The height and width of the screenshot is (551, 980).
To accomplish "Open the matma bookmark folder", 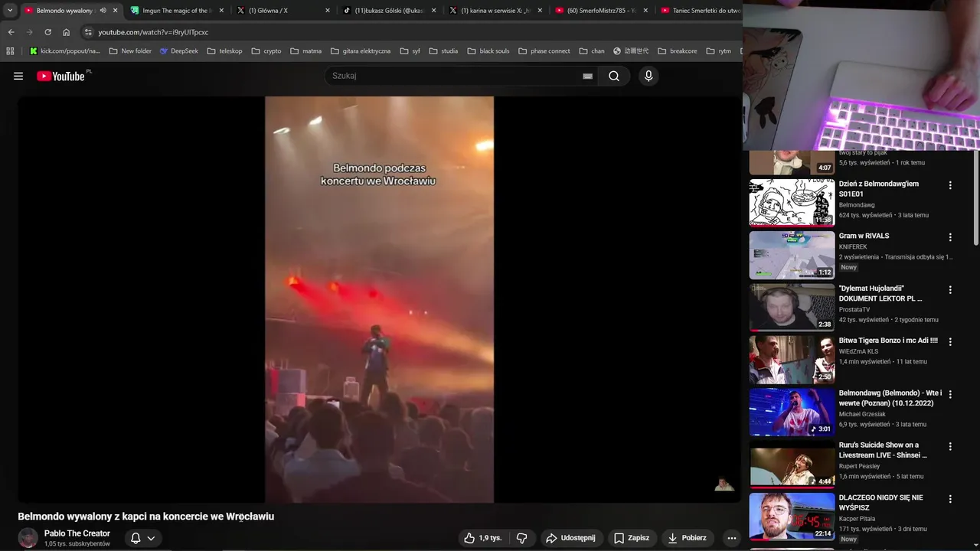I will tap(306, 51).
